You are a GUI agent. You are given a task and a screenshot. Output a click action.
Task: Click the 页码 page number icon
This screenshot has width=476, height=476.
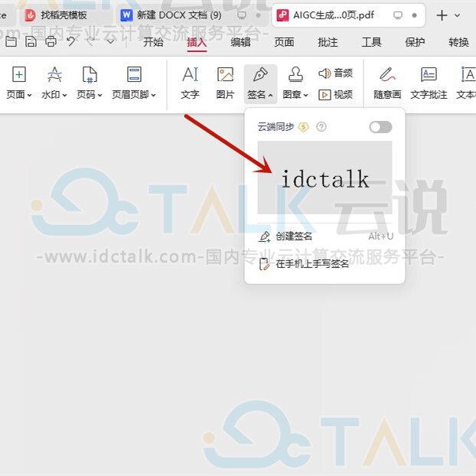90,75
